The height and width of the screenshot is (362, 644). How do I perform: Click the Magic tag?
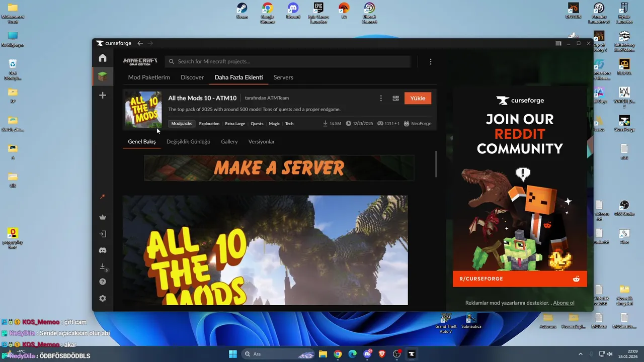tap(274, 124)
